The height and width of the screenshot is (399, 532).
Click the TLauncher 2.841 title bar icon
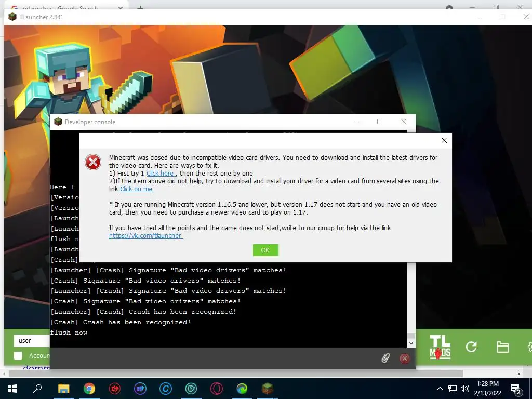point(12,17)
